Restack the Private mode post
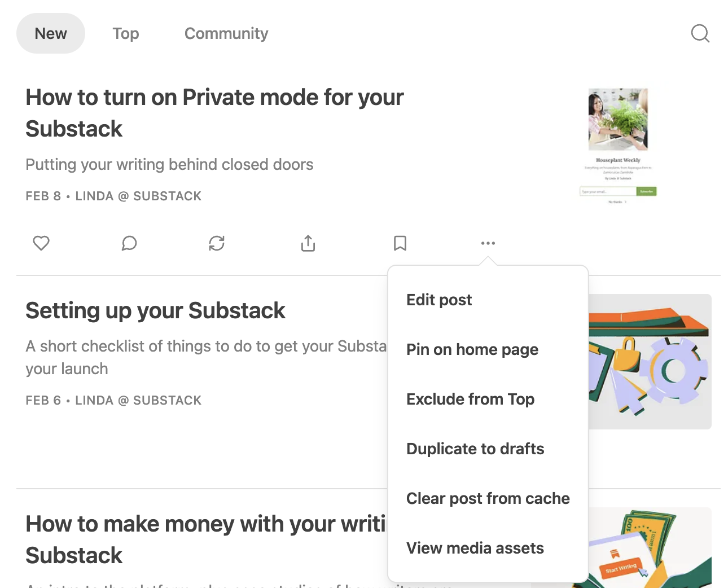The width and height of the screenshot is (728, 588). pos(217,243)
